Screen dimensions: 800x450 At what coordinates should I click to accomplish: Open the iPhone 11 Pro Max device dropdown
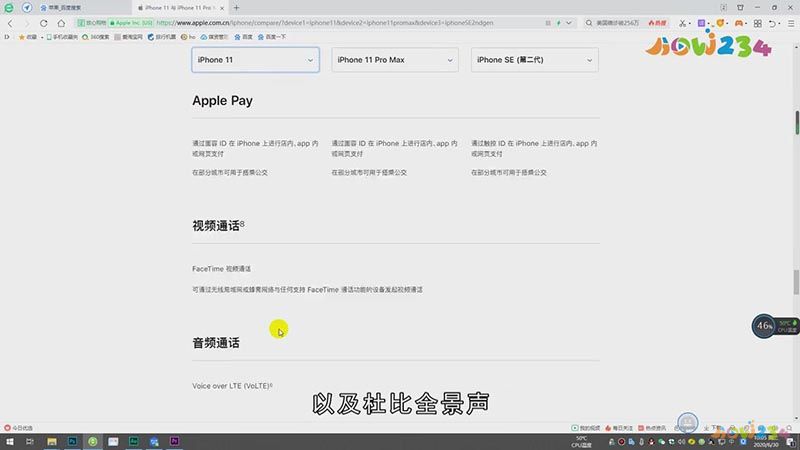click(395, 60)
